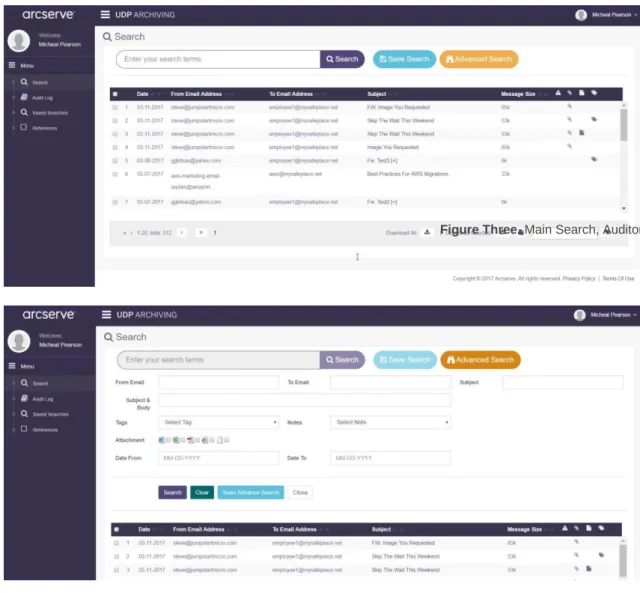Click the note pencil icon in upper table header

coord(570,93)
